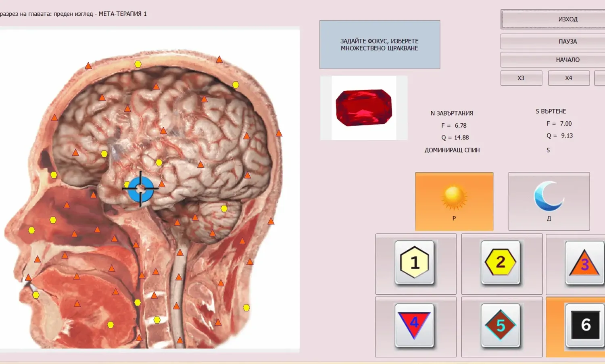Set zoom with the Х4 button
The image size is (605, 364).
[569, 78]
